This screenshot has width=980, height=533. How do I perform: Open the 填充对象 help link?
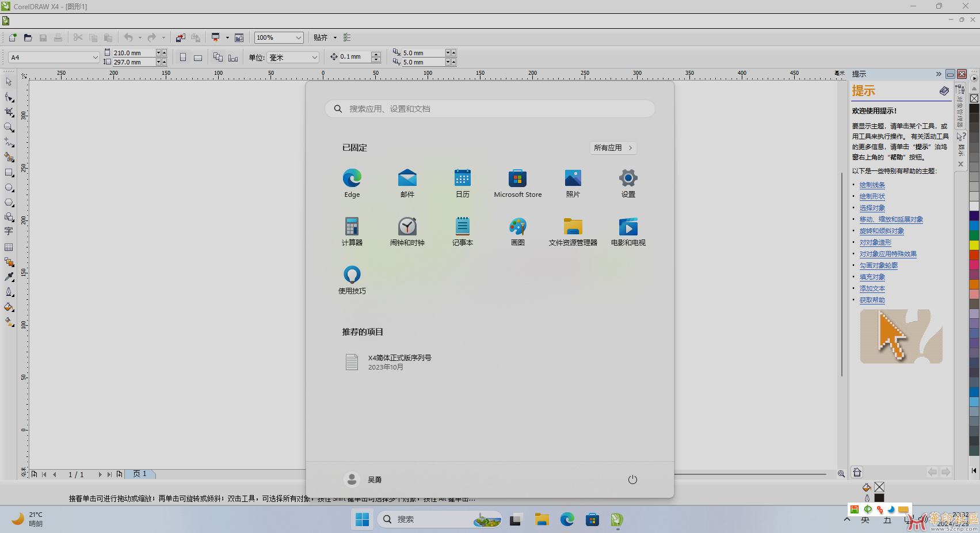tap(872, 277)
